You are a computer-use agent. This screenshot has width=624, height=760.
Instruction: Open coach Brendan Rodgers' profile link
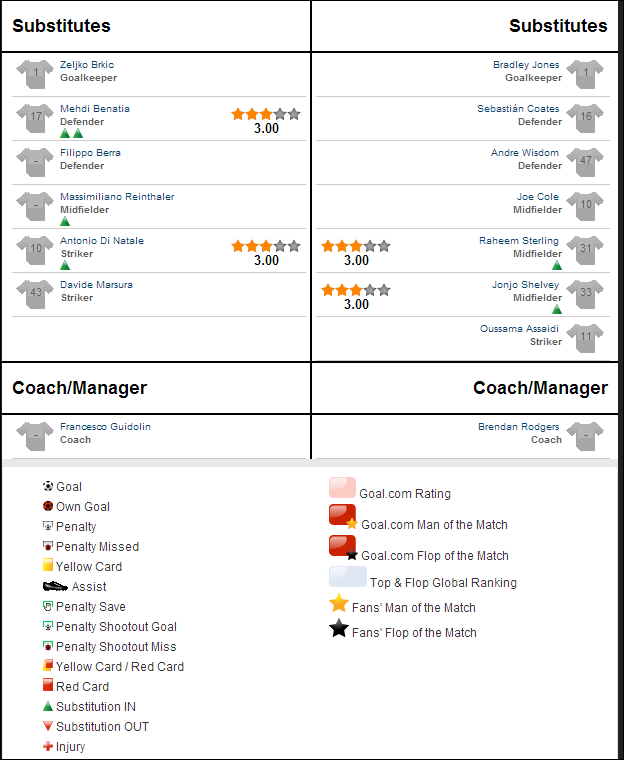518,427
